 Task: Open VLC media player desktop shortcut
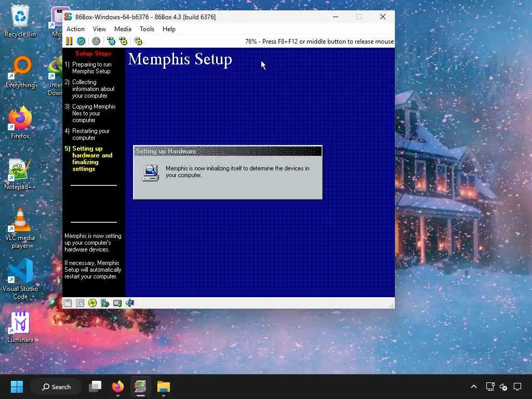click(x=20, y=229)
